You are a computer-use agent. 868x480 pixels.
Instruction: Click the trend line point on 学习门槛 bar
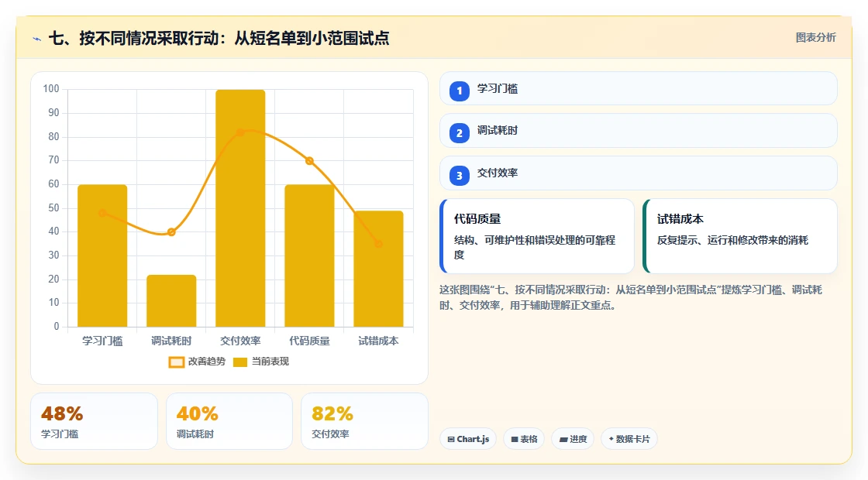[x=102, y=213]
